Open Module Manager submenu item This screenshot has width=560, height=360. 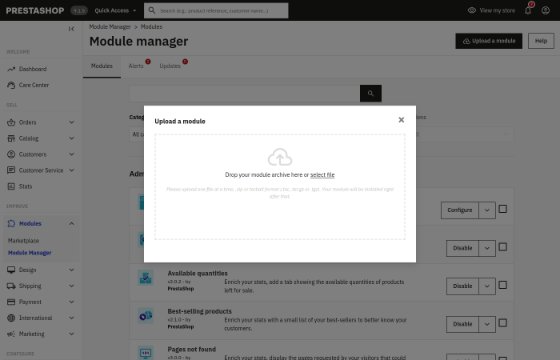pos(30,253)
